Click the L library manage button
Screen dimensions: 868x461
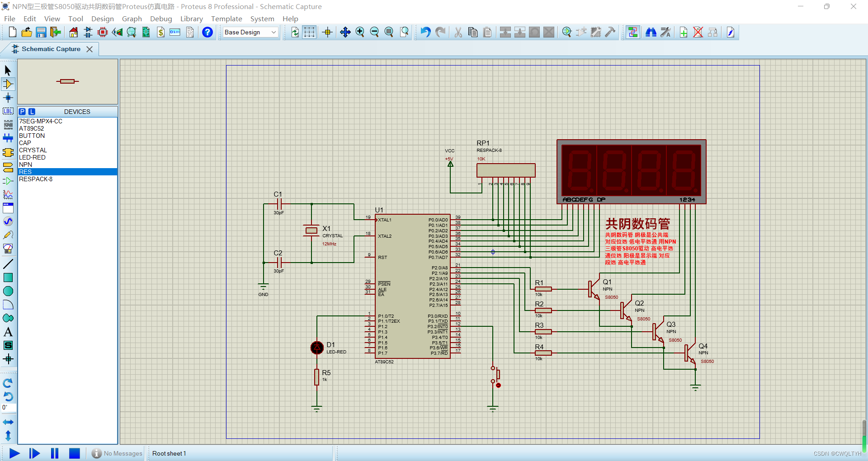[x=32, y=112]
